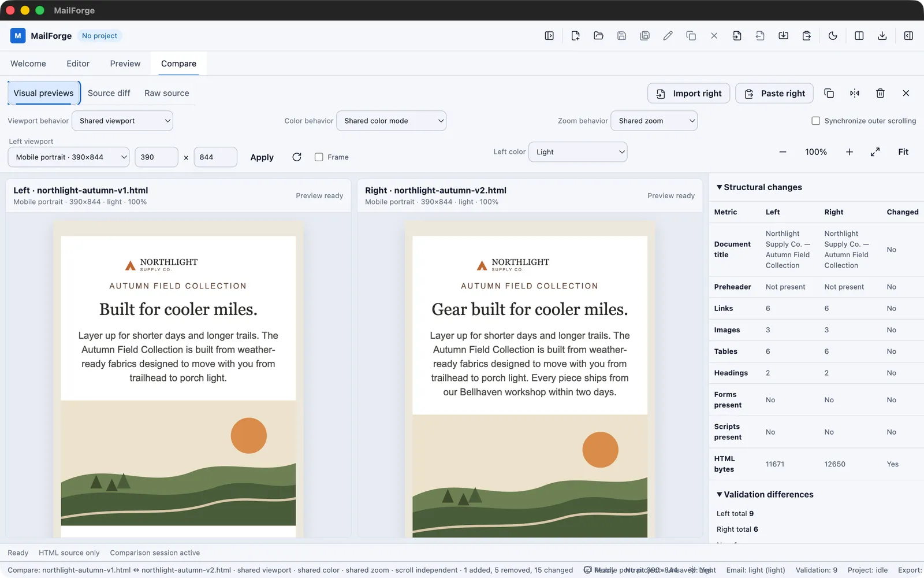The width and height of the screenshot is (924, 578).
Task: Toggle the right side panel icon
Action: coord(908,36)
